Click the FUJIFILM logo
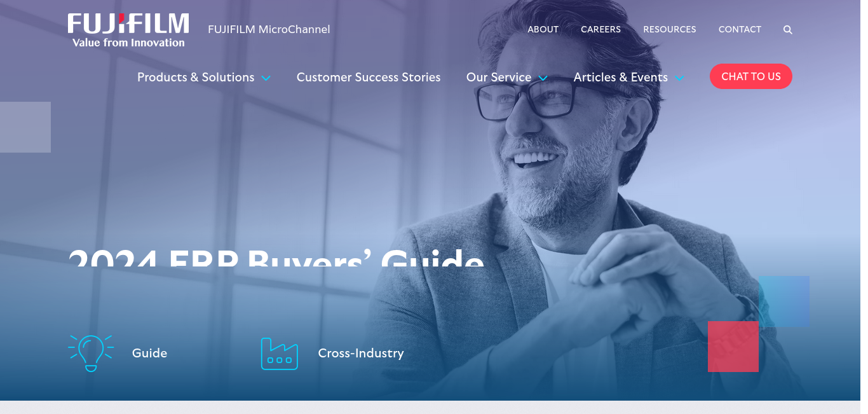Viewport: 868px width, 414px height. pyautogui.click(x=128, y=31)
